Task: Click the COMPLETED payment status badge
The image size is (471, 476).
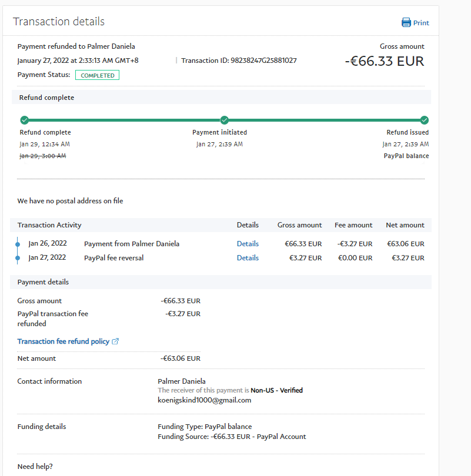Action: pos(98,75)
